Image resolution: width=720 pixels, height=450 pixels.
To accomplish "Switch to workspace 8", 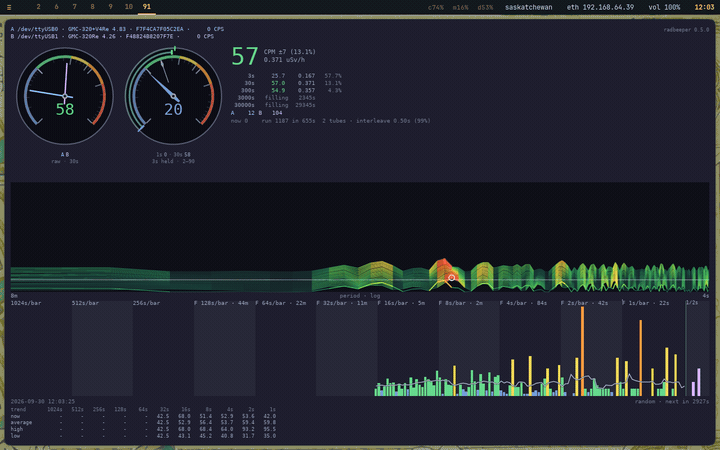I will [x=92, y=7].
